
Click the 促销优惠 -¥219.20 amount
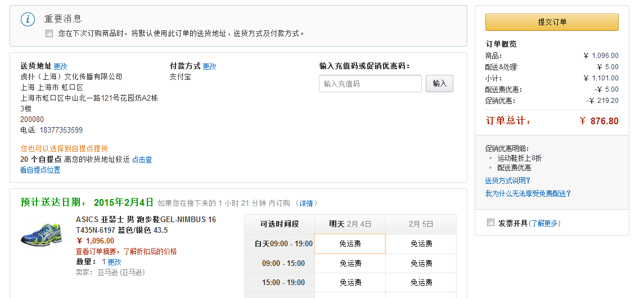602,101
